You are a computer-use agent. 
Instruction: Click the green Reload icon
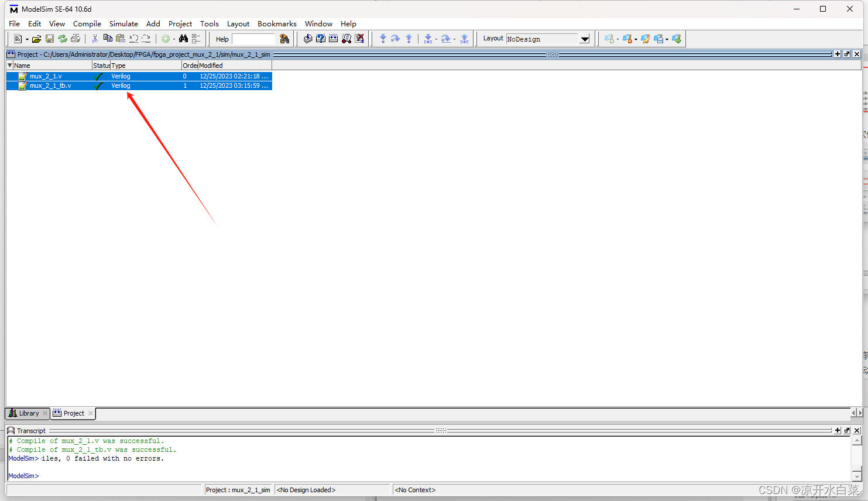point(63,39)
